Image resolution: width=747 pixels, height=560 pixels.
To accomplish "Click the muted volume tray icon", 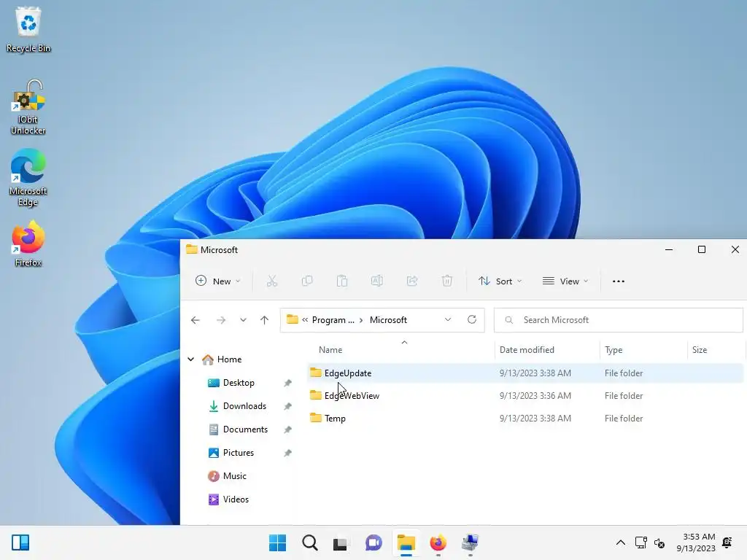I will [659, 542].
